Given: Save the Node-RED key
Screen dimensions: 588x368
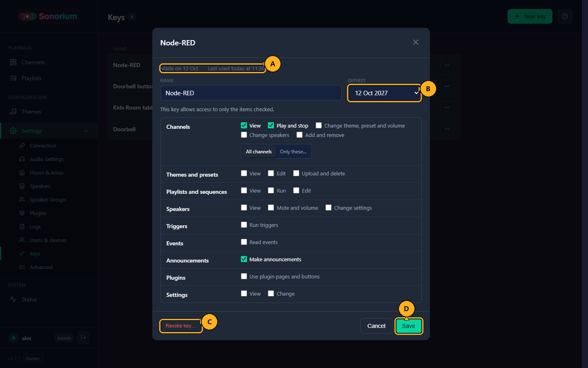Looking at the screenshot, I should (408, 326).
